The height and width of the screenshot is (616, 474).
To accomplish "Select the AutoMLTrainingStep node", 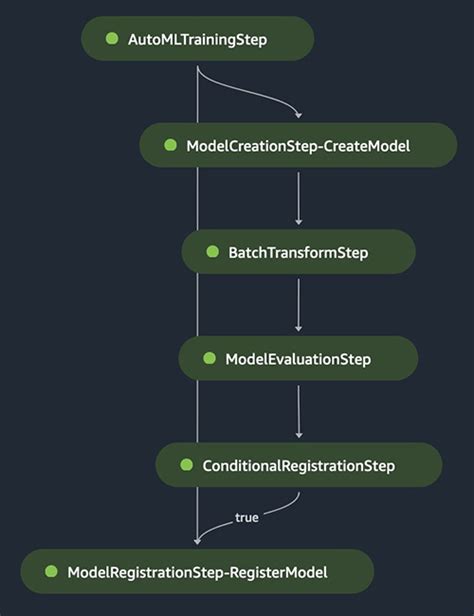I will 198,38.
